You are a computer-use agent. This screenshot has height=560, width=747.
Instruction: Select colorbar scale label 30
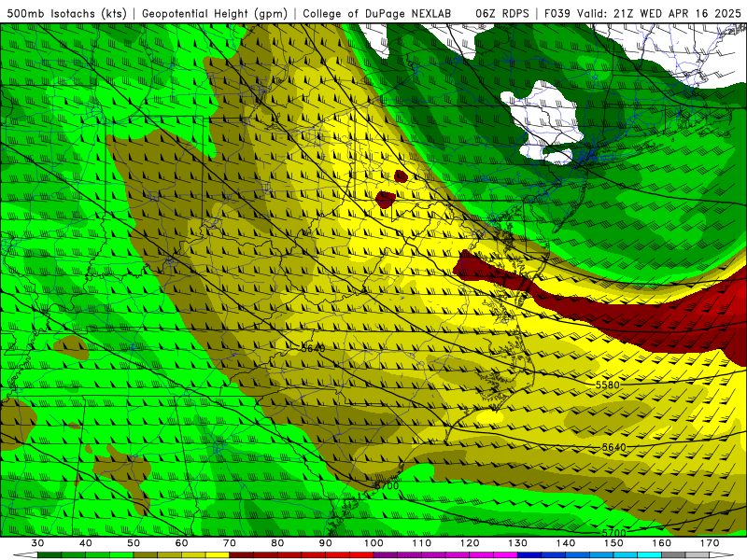coord(37,543)
